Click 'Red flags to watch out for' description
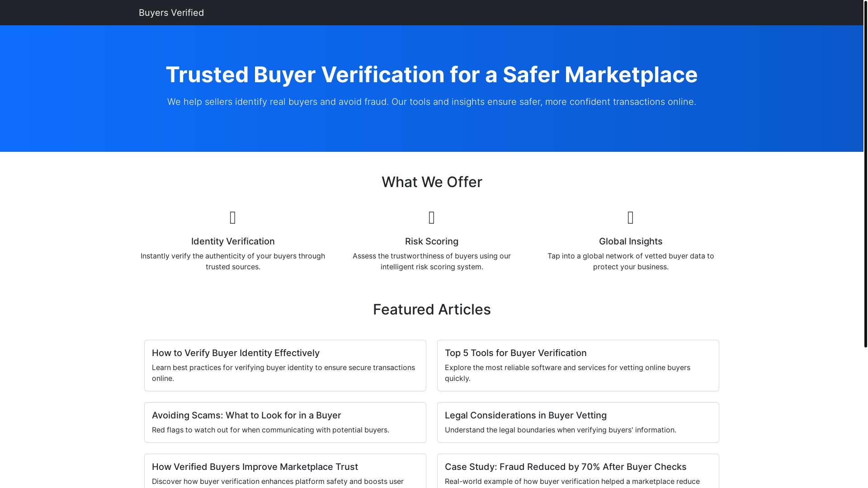Viewport: 868px width, 488px height. (270, 430)
